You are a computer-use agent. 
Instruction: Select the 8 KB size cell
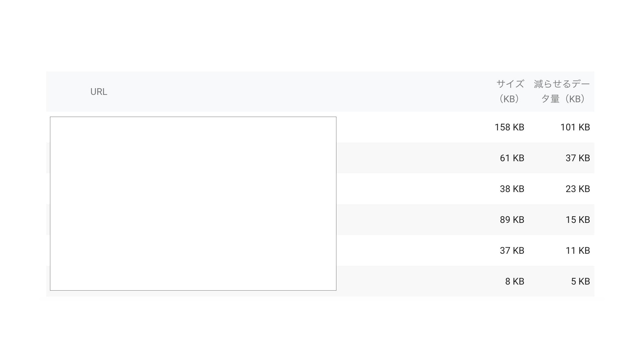[515, 282]
